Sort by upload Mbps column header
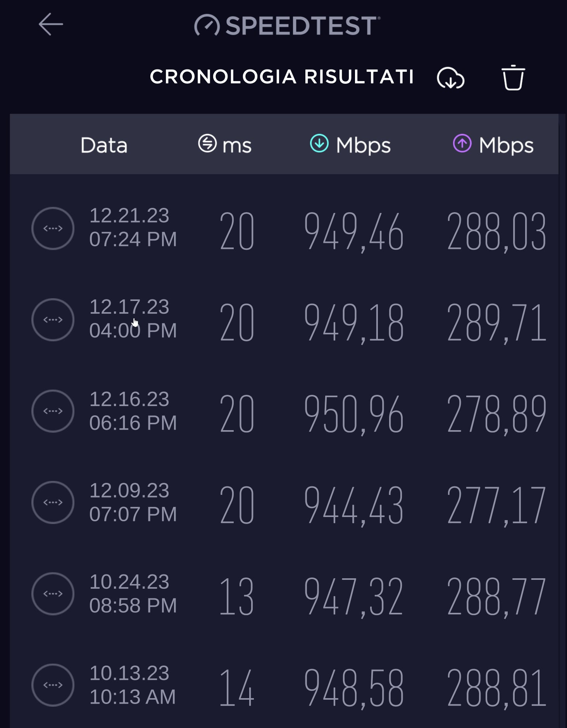The width and height of the screenshot is (567, 728). [493, 145]
